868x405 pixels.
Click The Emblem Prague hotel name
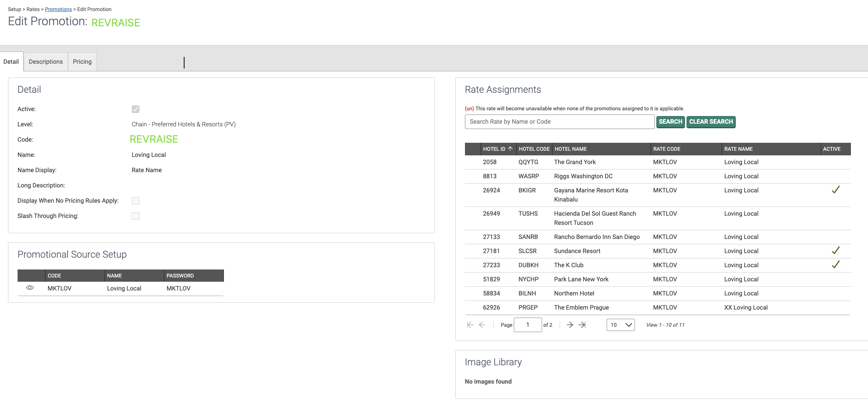click(581, 307)
